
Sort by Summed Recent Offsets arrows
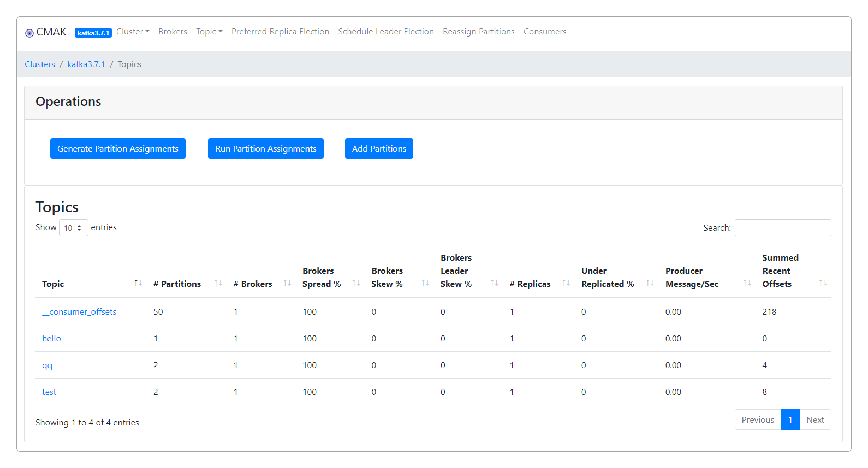click(823, 283)
